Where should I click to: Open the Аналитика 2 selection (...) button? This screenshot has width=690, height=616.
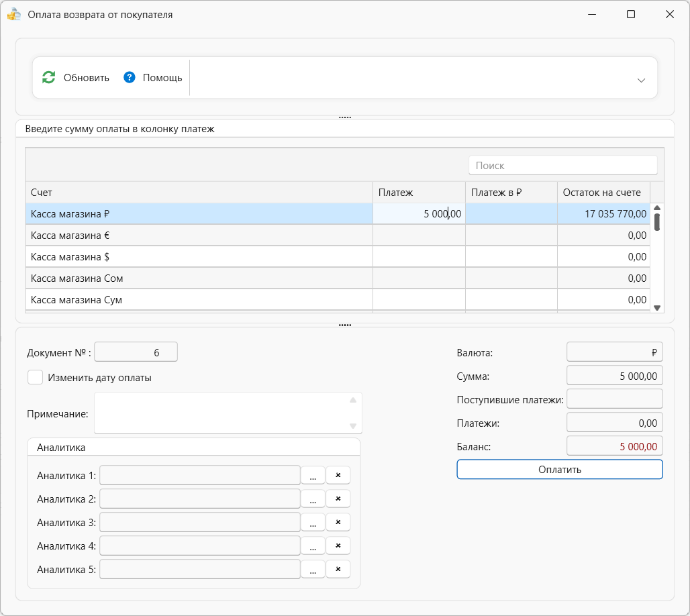[x=313, y=499]
